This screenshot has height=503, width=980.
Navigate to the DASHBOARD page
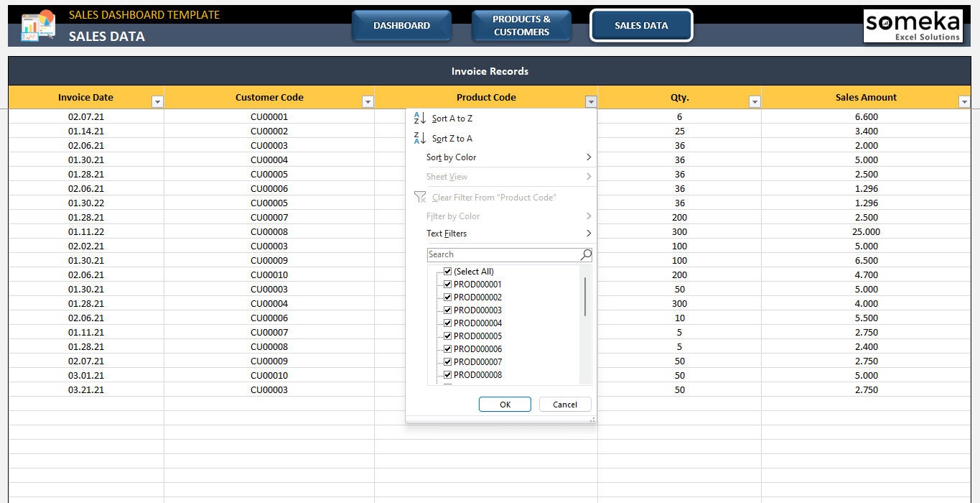coord(401,24)
